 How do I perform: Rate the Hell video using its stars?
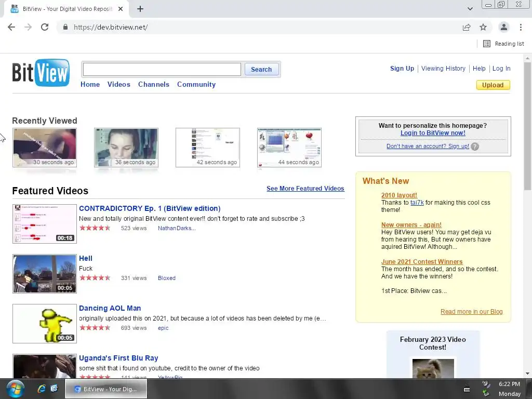click(x=95, y=278)
